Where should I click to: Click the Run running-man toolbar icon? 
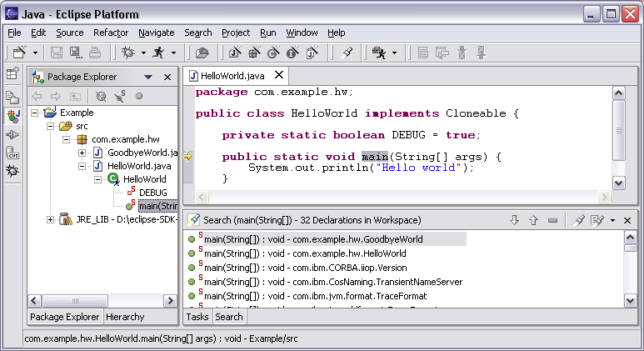point(157,53)
